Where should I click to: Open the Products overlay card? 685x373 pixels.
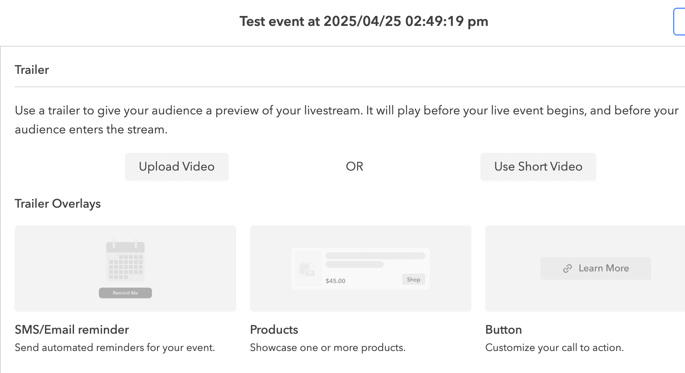click(360, 268)
